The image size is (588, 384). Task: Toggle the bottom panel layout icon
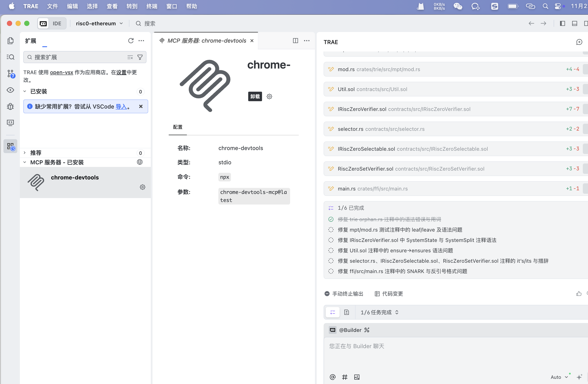pos(574,24)
